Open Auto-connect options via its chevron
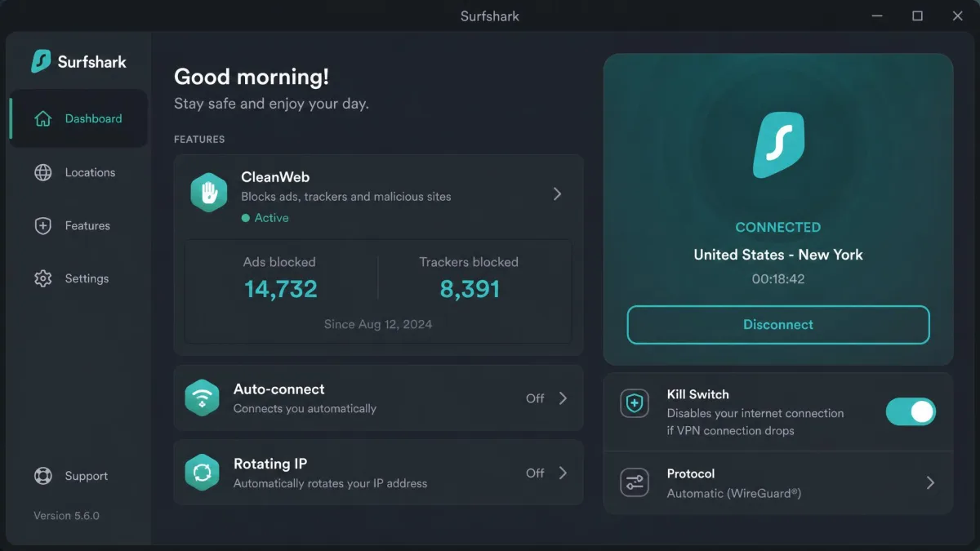980x551 pixels. click(x=563, y=398)
